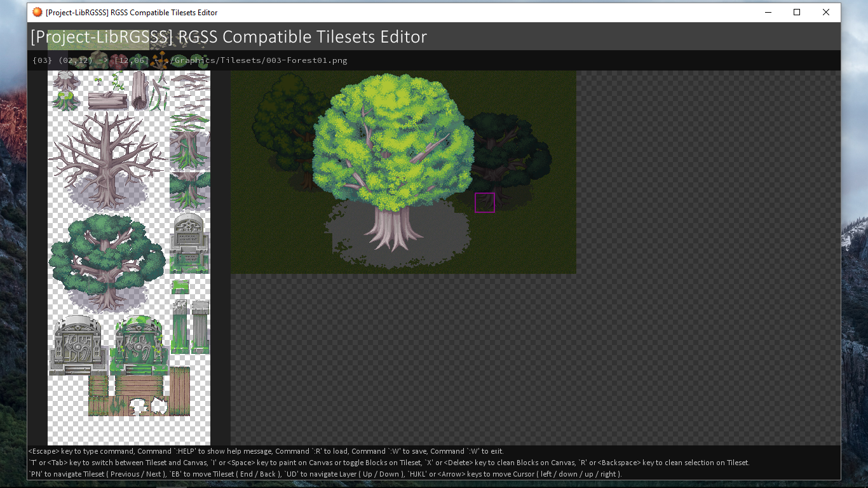The width and height of the screenshot is (868, 488).
Task: Select the broken wooden planks tile
Action: tap(149, 406)
